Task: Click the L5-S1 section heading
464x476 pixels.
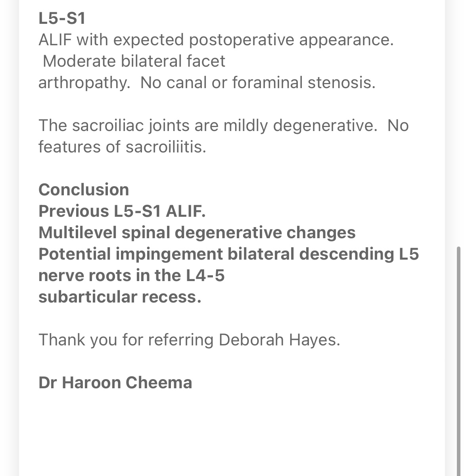Action: pyautogui.click(x=62, y=18)
